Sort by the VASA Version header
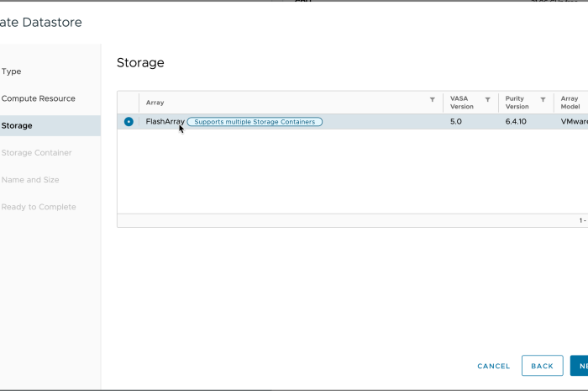588x391 pixels. click(462, 103)
